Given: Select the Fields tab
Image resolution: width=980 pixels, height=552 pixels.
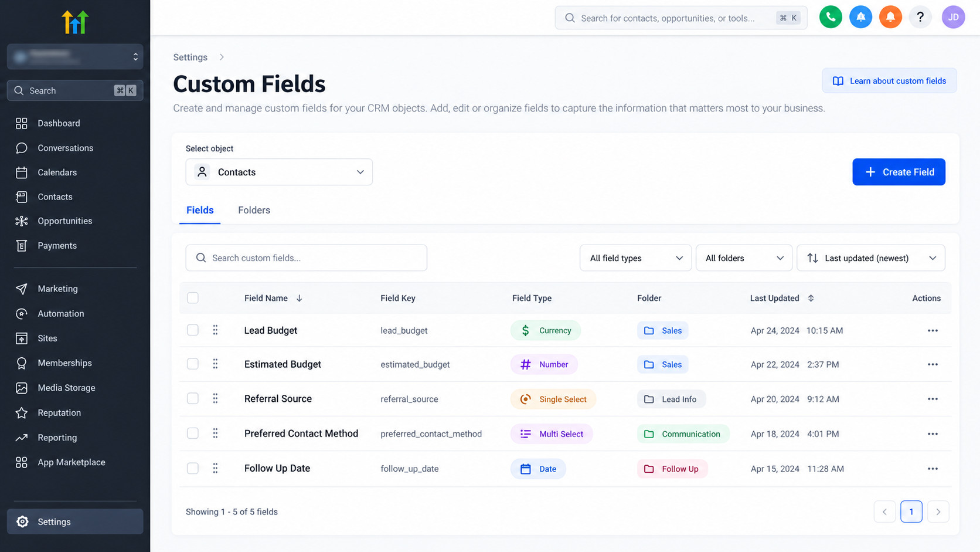Looking at the screenshot, I should [200, 210].
